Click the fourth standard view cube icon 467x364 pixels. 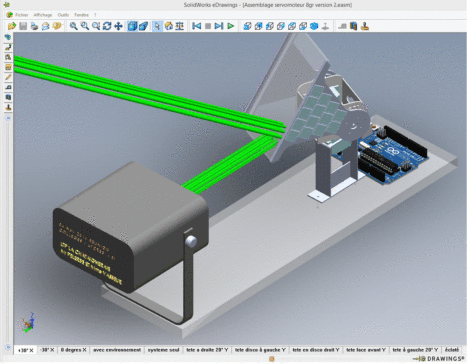281,26
